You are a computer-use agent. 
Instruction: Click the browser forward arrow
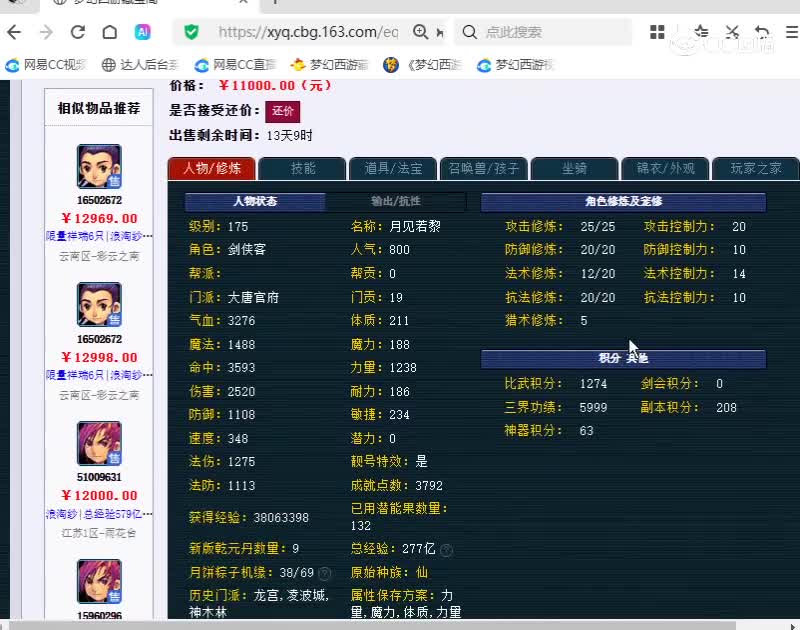pos(46,33)
